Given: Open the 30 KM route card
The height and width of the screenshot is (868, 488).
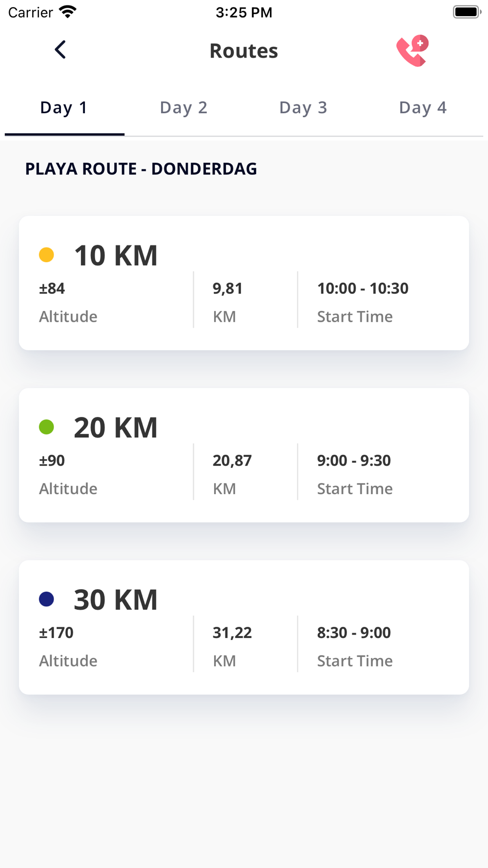Looking at the screenshot, I should [244, 627].
